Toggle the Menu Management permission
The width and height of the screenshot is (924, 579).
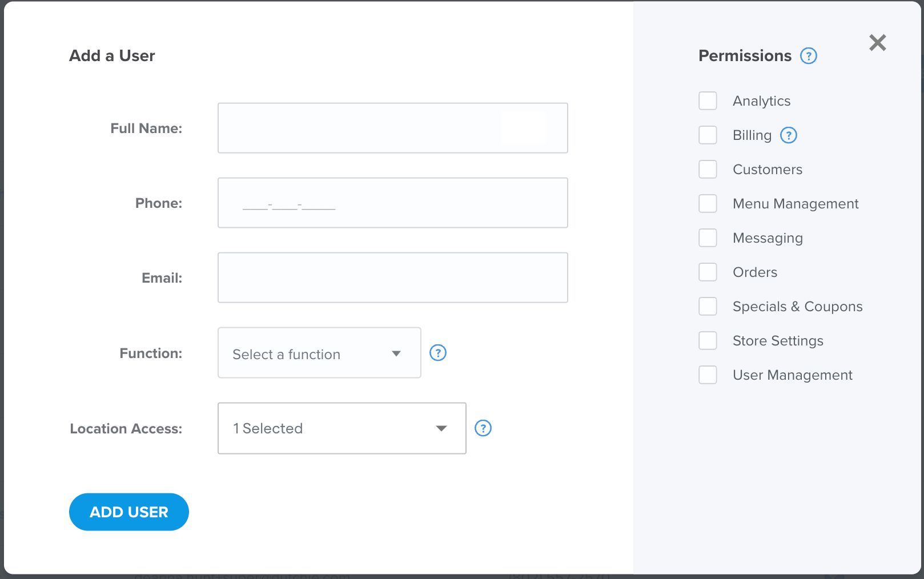coord(708,203)
